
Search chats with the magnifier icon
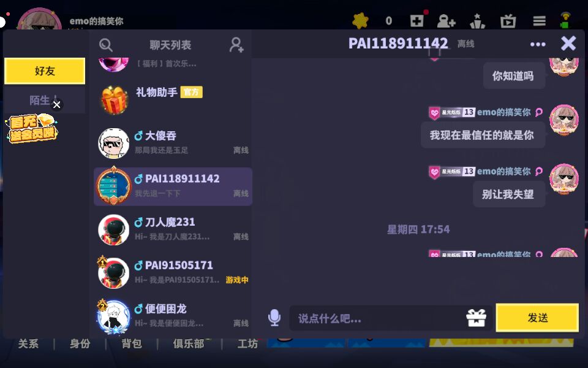coord(106,45)
